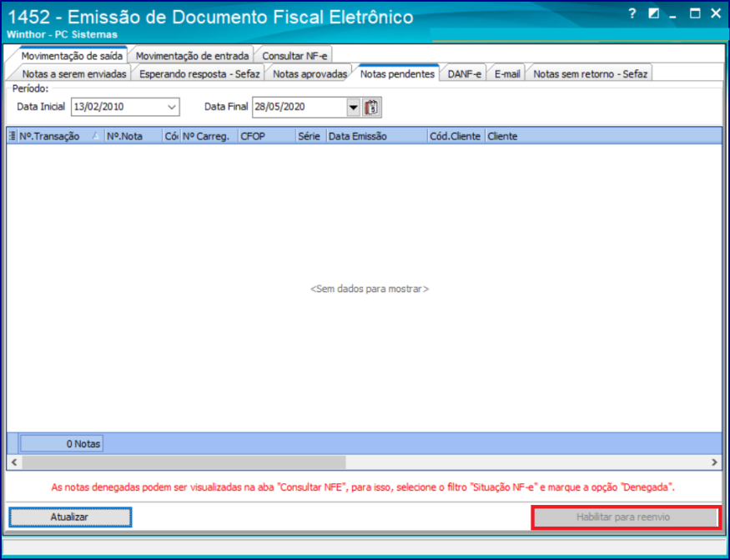Expand the Data Final date dropdown arrow
730x560 pixels.
point(354,108)
